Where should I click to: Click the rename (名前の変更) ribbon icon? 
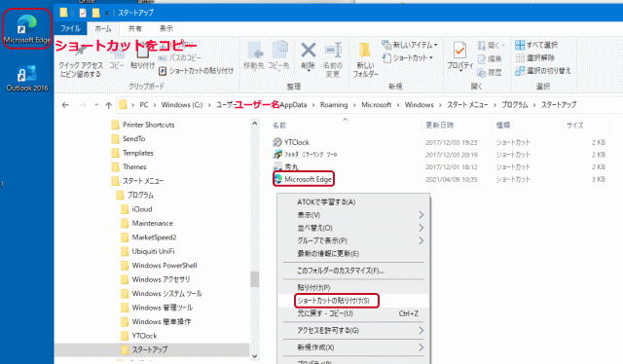click(333, 59)
